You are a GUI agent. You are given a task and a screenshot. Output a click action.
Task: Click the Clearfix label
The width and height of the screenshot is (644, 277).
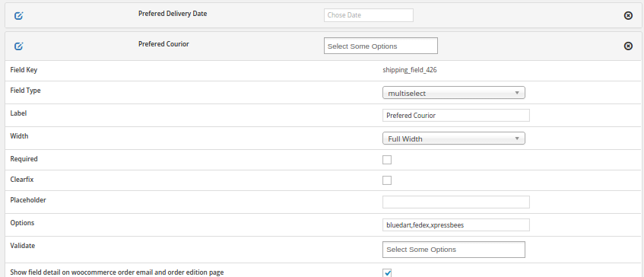coord(22,179)
